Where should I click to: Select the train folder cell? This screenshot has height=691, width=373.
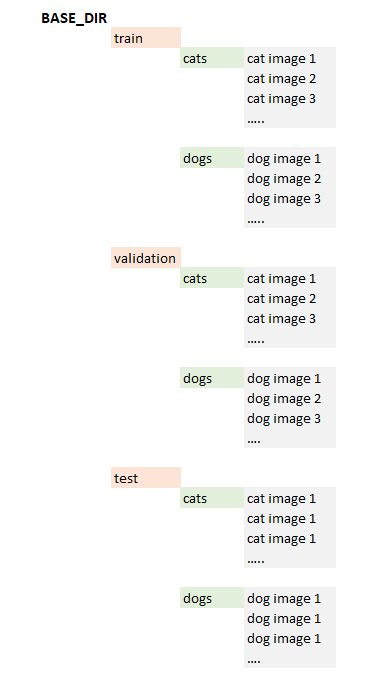pos(146,38)
